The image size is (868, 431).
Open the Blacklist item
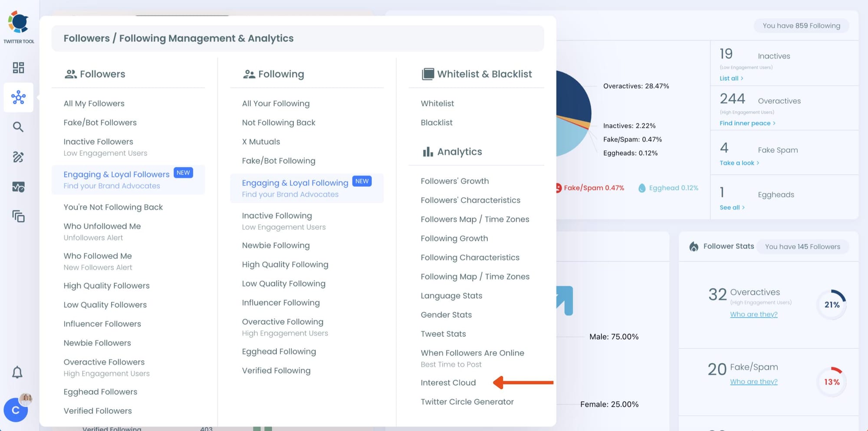tap(437, 122)
